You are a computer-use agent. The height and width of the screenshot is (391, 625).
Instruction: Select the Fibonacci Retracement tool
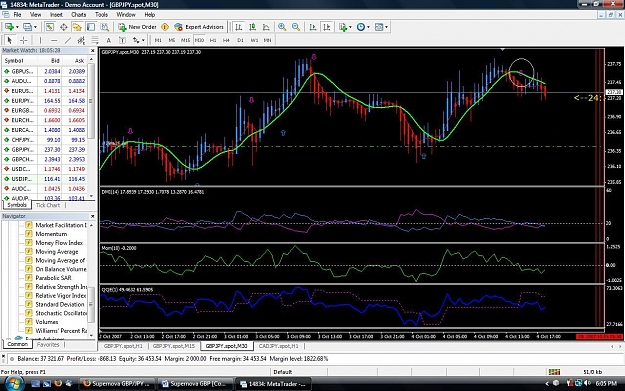[x=95, y=40]
